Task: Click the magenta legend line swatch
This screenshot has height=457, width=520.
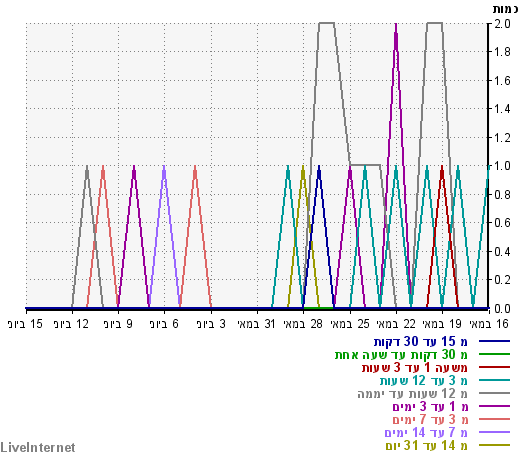Action: pyautogui.click(x=494, y=406)
